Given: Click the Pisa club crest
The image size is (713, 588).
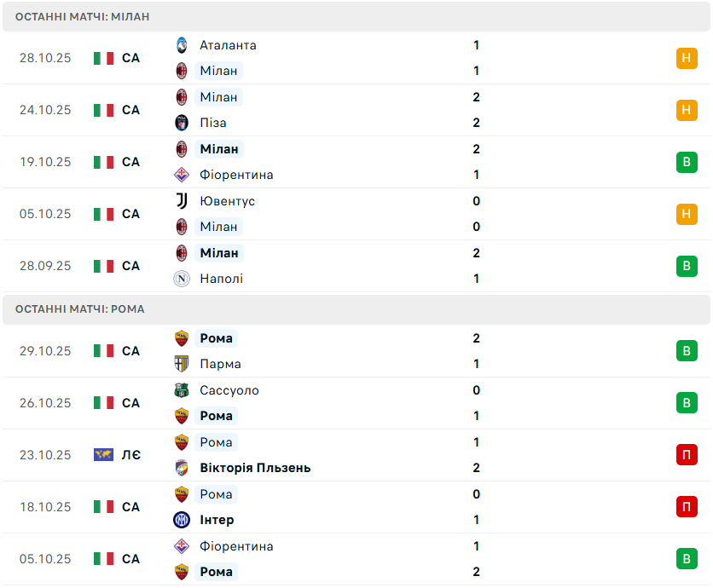Looking at the screenshot, I should [182, 123].
